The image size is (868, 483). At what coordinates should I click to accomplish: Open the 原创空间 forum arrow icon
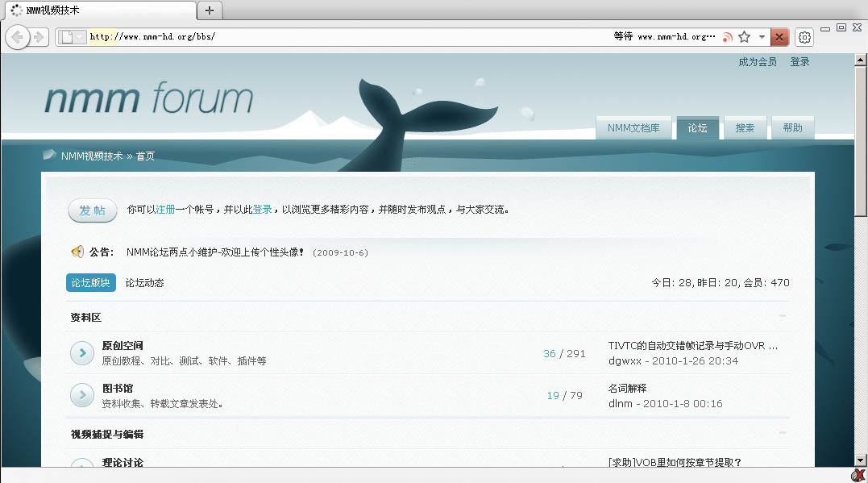pos(82,353)
